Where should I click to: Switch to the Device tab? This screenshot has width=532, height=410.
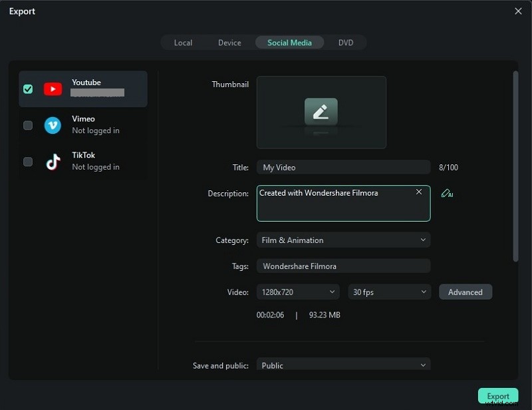(x=229, y=42)
